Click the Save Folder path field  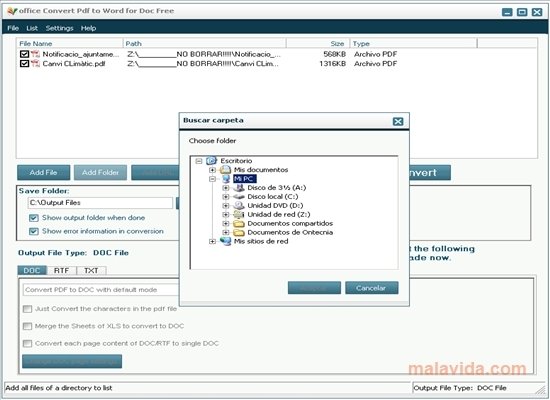[100, 203]
